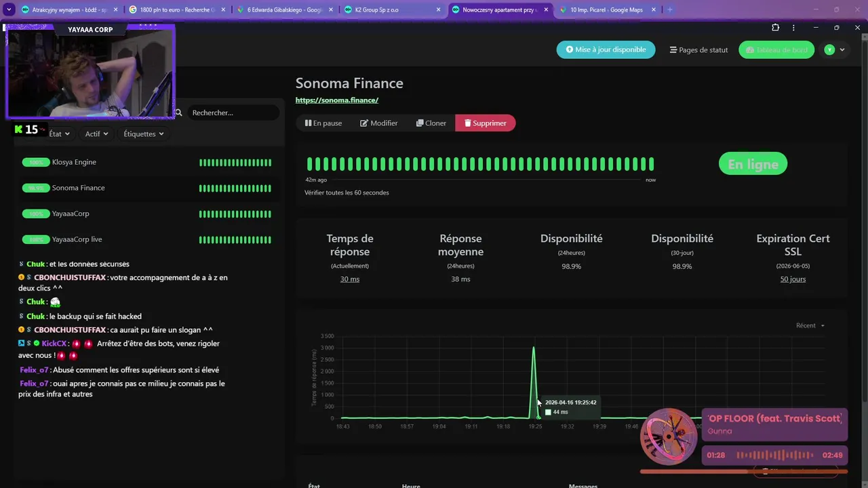This screenshot has height=488, width=868.
Task: Open the sonoma.finance link
Action: click(336, 100)
